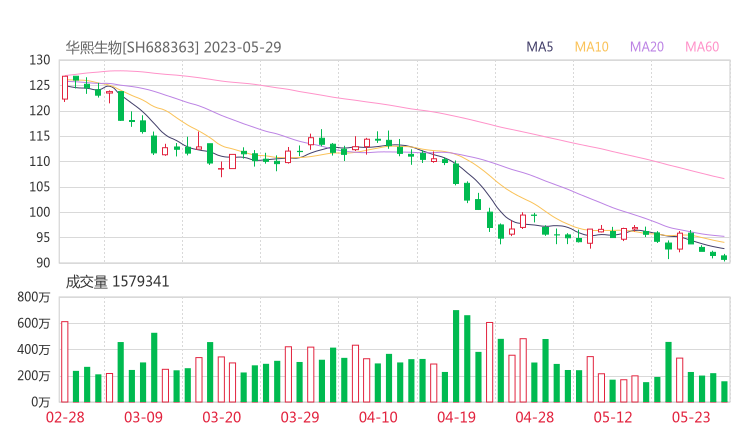
Task: Click the 600万 volume axis label
Action: pyautogui.click(x=34, y=323)
